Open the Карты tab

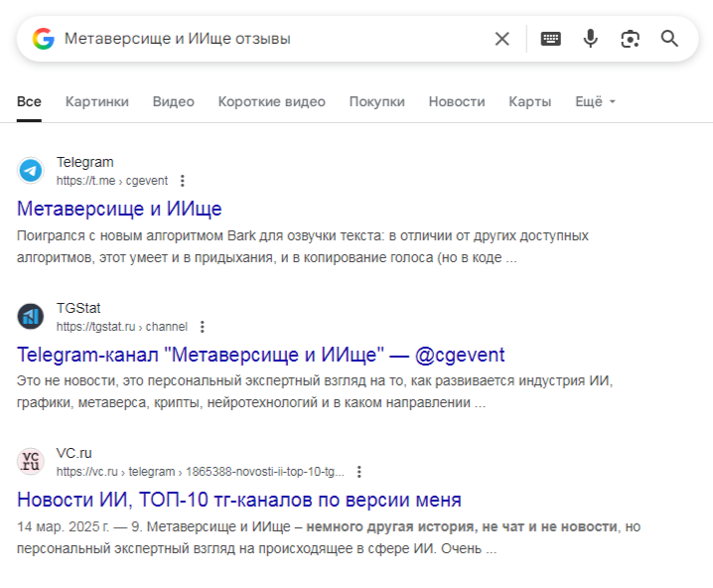(x=529, y=101)
